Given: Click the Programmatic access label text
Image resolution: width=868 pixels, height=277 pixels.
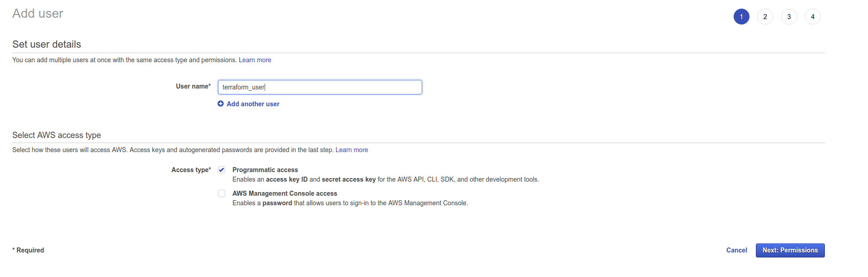Looking at the screenshot, I should click(265, 170).
